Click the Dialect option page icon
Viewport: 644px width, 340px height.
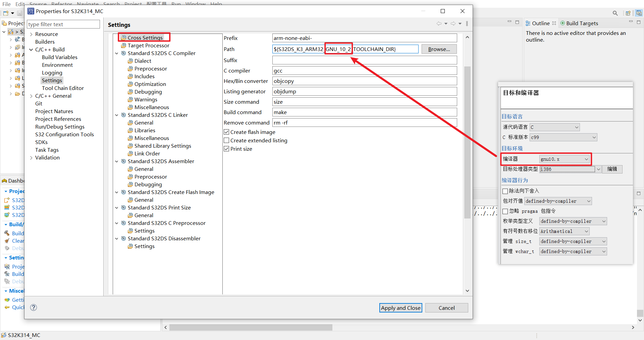pyautogui.click(x=130, y=61)
